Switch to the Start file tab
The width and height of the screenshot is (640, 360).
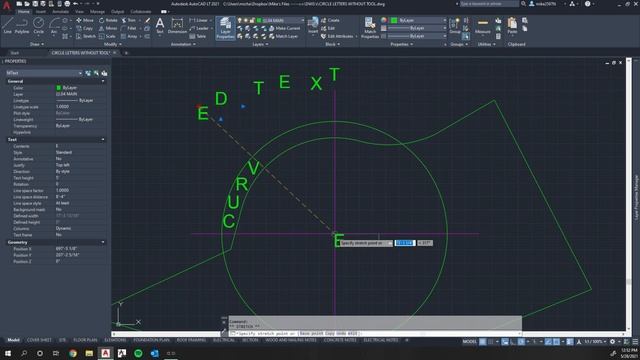click(15, 53)
